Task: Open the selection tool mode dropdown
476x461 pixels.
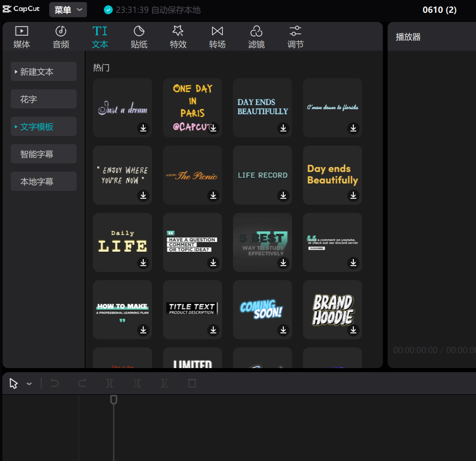Action: (x=29, y=384)
